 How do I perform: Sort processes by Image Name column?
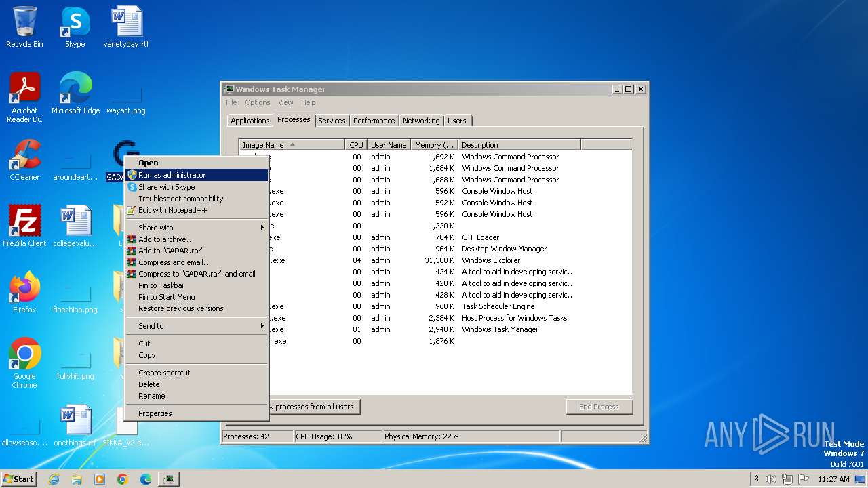[292, 145]
